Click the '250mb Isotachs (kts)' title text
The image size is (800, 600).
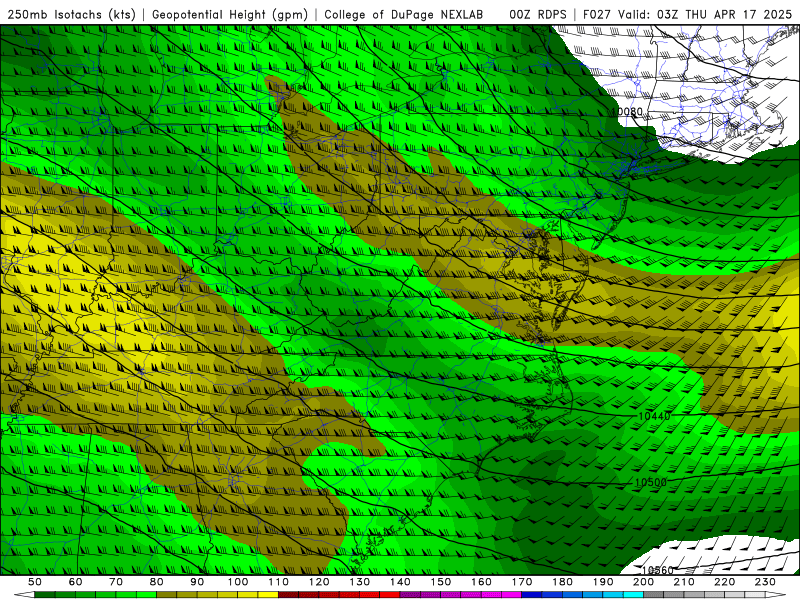[71, 14]
